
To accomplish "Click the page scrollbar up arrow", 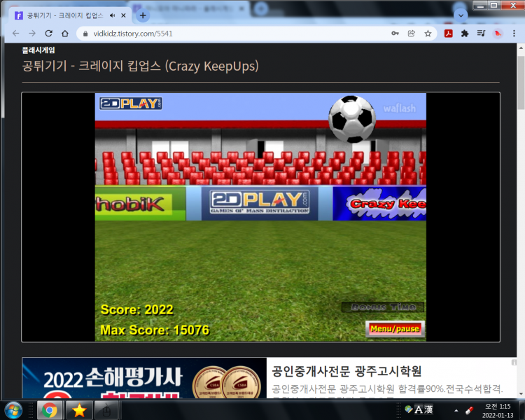I will click(521, 48).
